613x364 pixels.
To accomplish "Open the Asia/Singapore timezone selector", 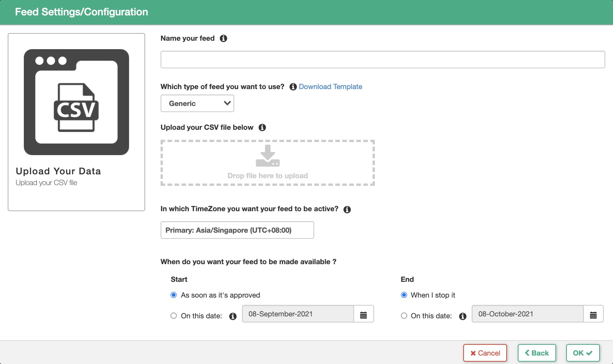I will 237,230.
